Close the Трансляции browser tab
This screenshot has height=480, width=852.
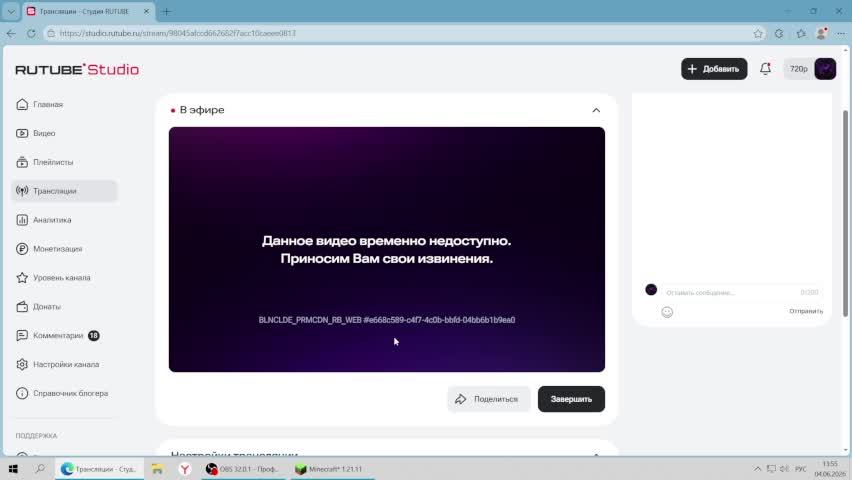click(146, 11)
